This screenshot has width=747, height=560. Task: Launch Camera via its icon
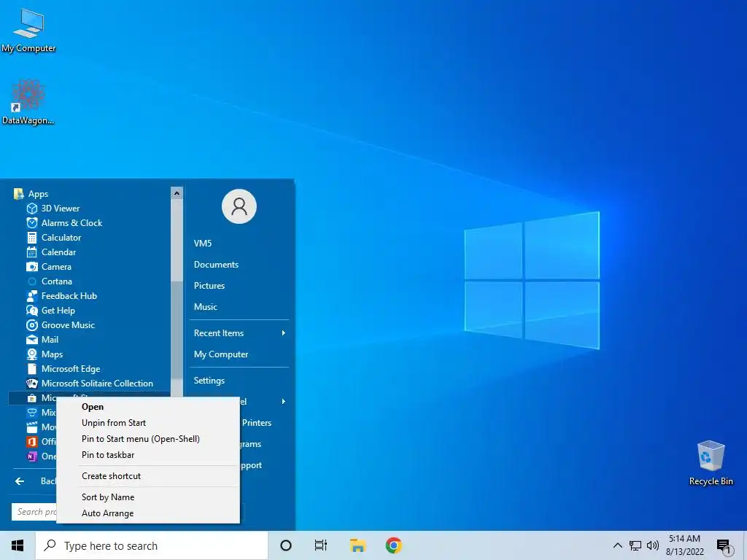click(x=32, y=267)
